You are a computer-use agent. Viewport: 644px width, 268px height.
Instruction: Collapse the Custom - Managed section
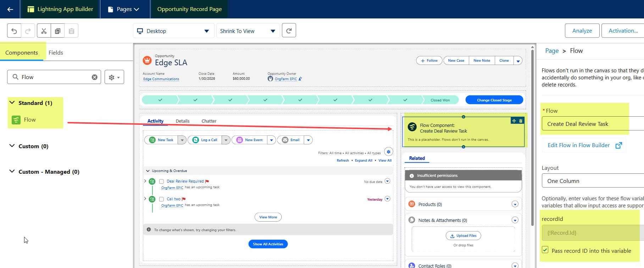point(12,171)
